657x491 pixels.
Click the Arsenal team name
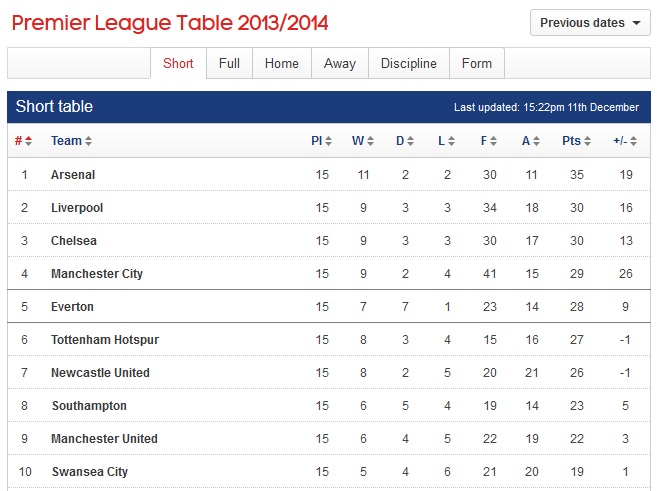(73, 175)
